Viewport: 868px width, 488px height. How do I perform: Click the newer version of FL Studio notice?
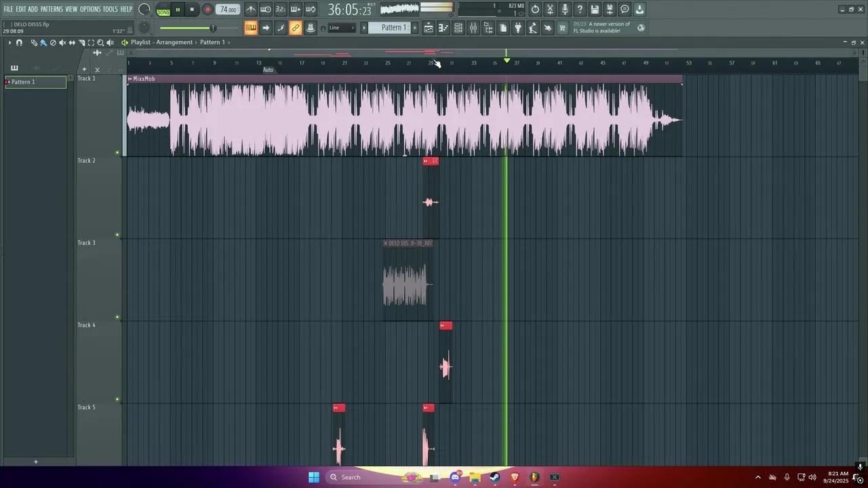603,27
